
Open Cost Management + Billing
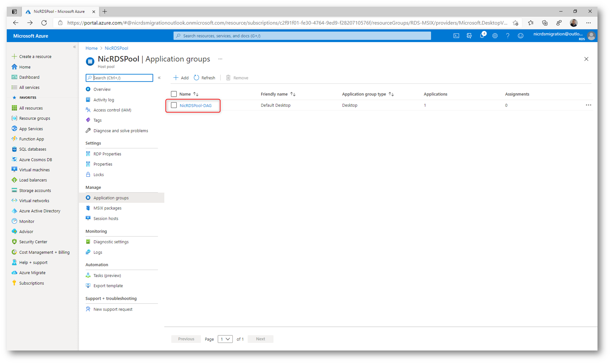(44, 252)
